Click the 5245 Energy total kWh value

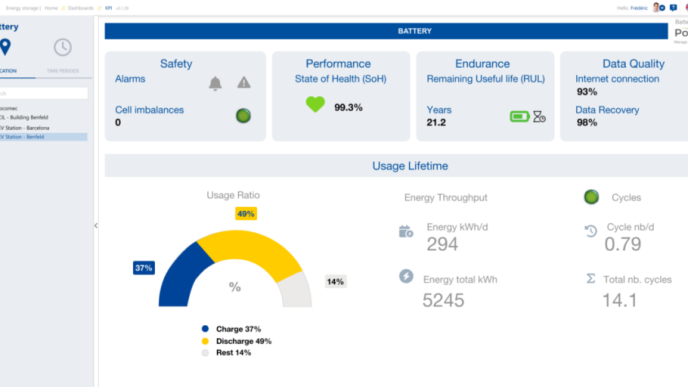pos(443,301)
